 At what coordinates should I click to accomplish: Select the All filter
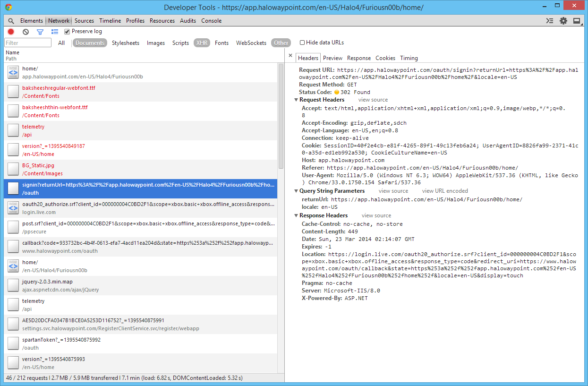pos(61,43)
